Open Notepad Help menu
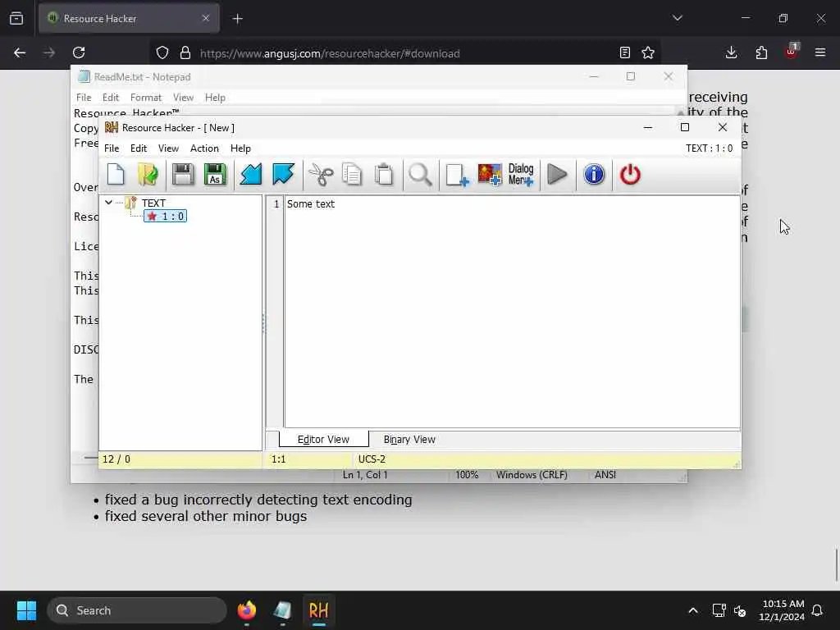Image resolution: width=840 pixels, height=630 pixels. [215, 98]
